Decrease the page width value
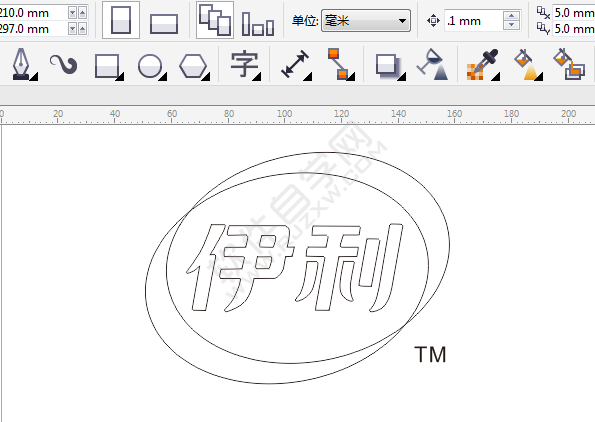 coord(72,13)
